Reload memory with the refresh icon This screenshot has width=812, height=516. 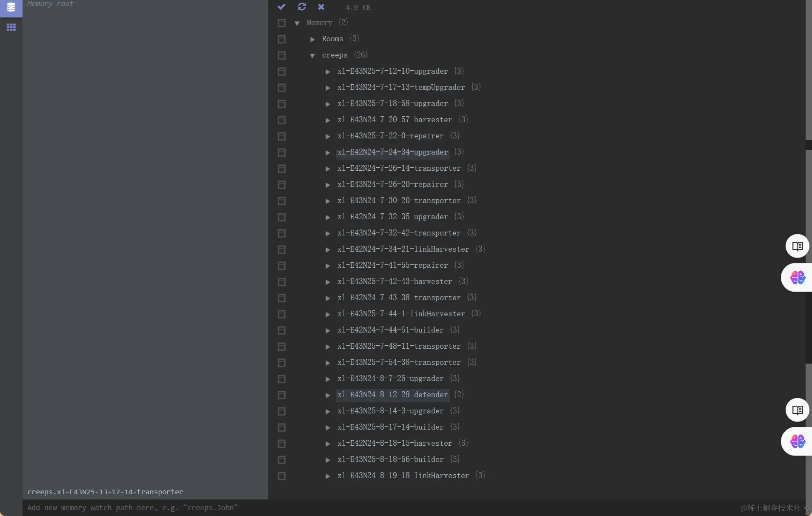[x=302, y=7]
